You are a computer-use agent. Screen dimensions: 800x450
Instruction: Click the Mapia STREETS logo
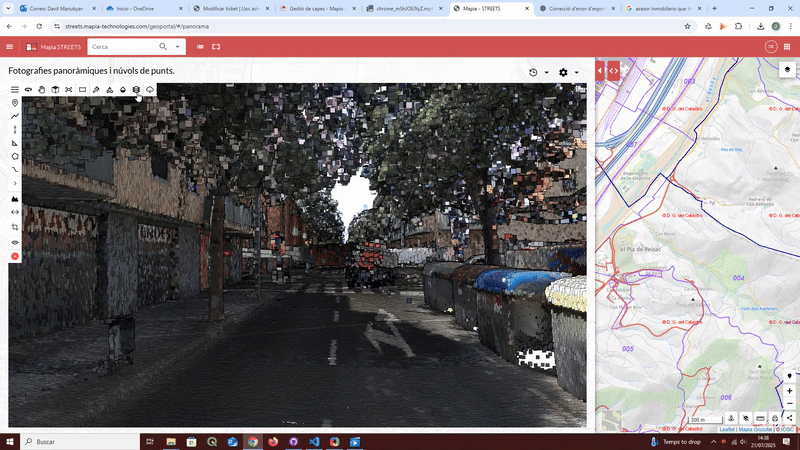tap(54, 47)
